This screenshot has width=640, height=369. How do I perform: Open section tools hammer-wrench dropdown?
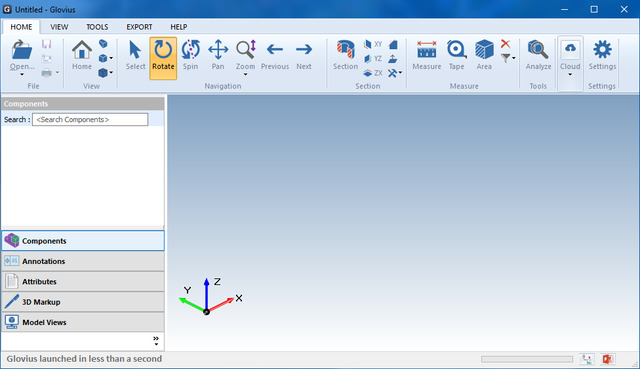395,73
